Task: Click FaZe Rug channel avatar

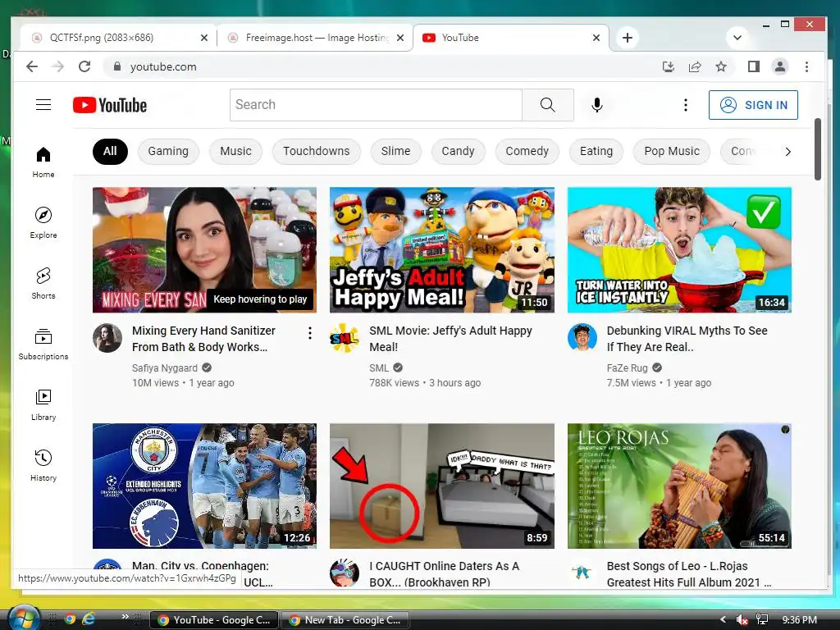Action: pos(582,337)
